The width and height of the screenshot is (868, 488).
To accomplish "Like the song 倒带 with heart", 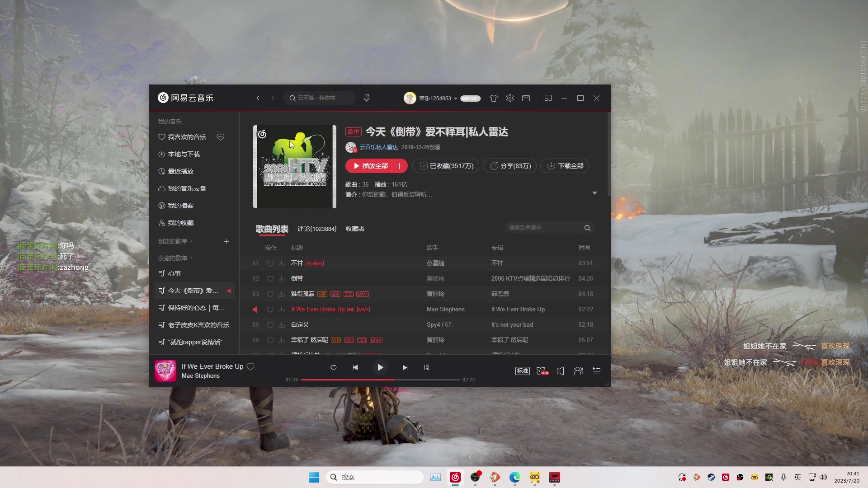I will point(270,279).
